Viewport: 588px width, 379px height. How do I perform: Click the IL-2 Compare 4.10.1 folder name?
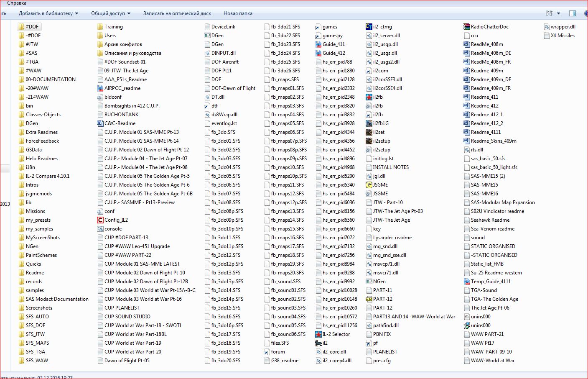(48, 176)
